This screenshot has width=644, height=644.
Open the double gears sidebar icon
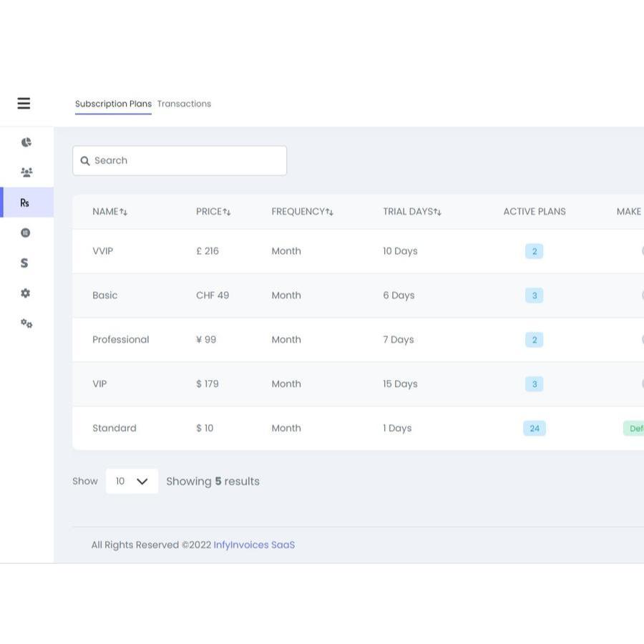coord(26,323)
